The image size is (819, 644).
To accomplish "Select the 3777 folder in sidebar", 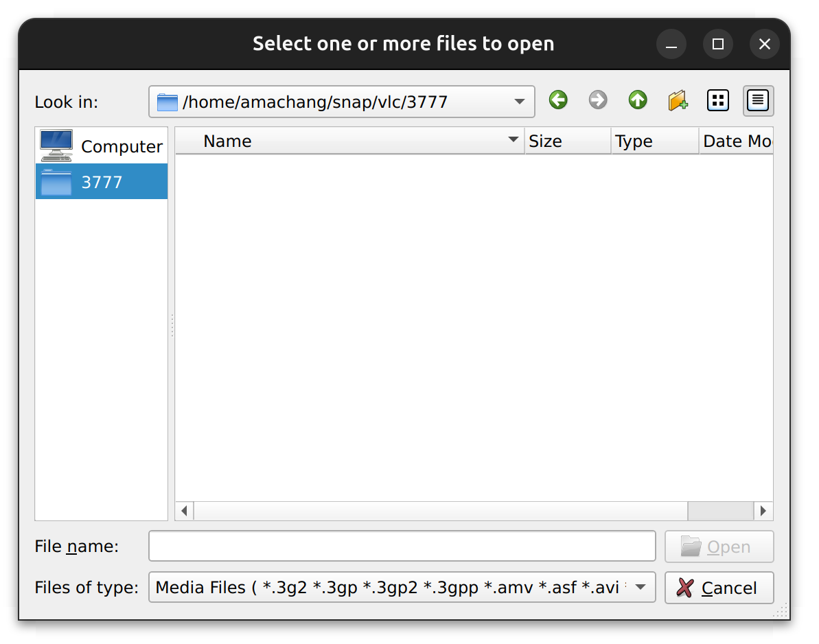I will tap(102, 181).
